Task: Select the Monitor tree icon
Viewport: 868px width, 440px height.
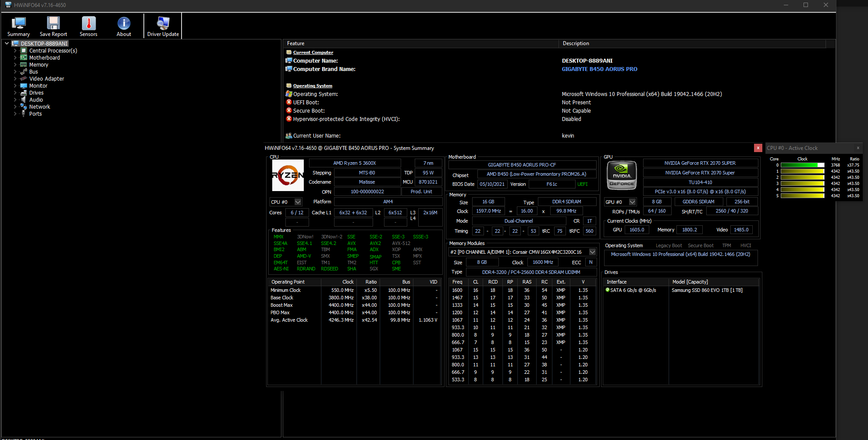Action: pyautogui.click(x=24, y=86)
